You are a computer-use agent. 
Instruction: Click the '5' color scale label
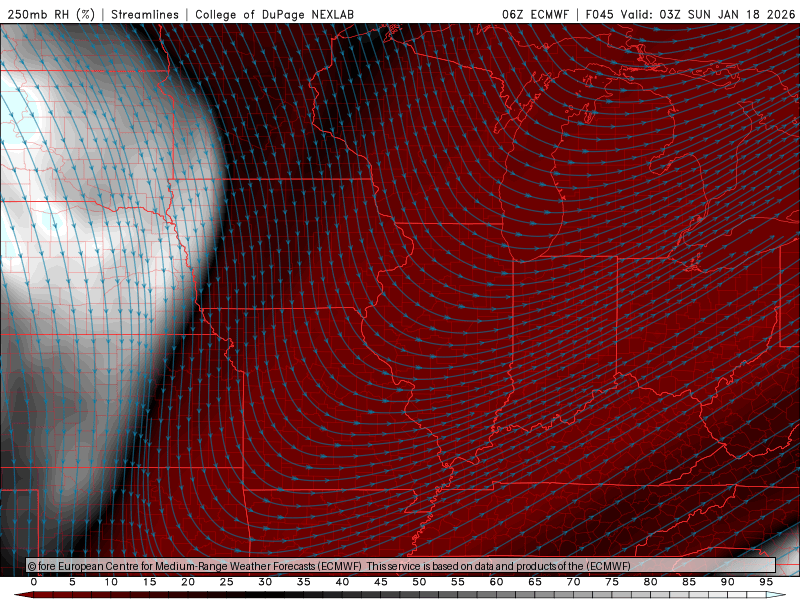click(x=72, y=582)
